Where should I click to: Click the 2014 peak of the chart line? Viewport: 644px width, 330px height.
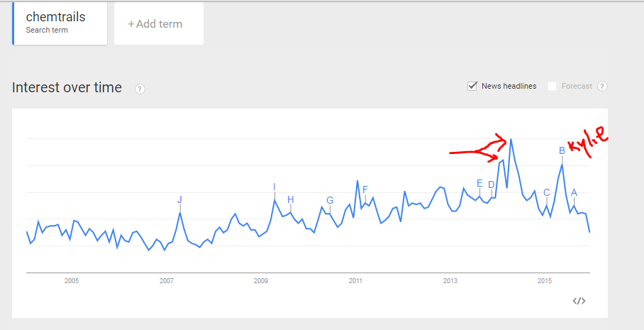511,139
